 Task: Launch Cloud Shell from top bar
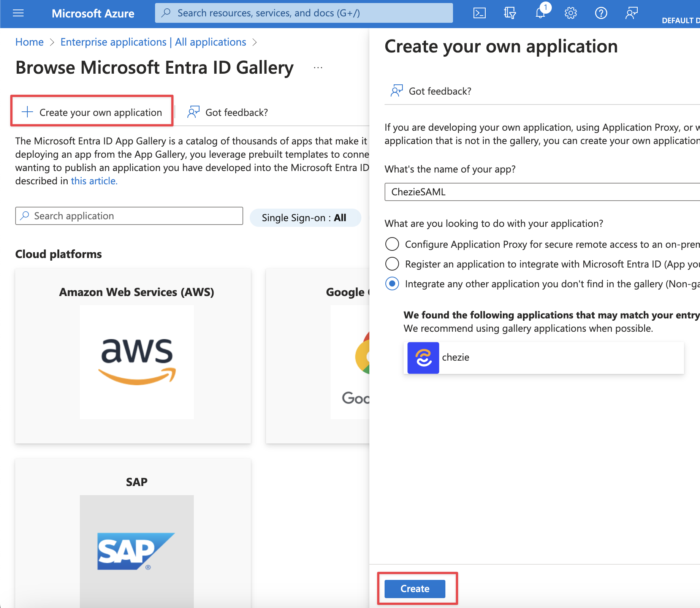(x=479, y=13)
